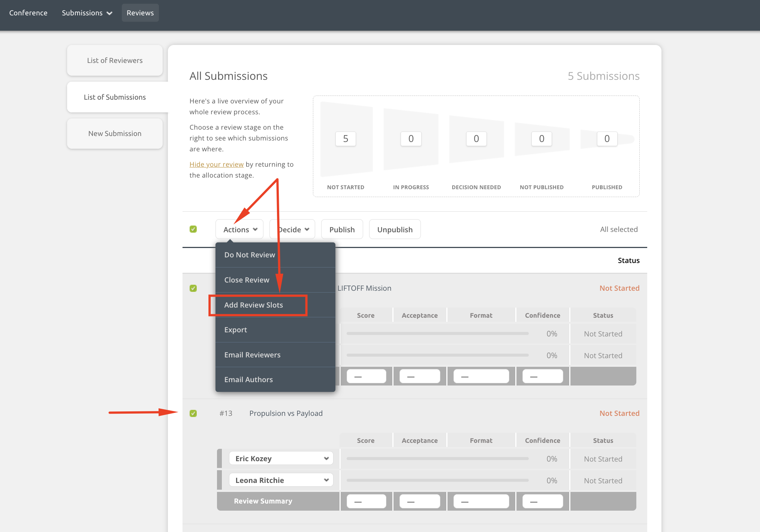Open List of Reviewers sidebar tab

[x=115, y=60]
